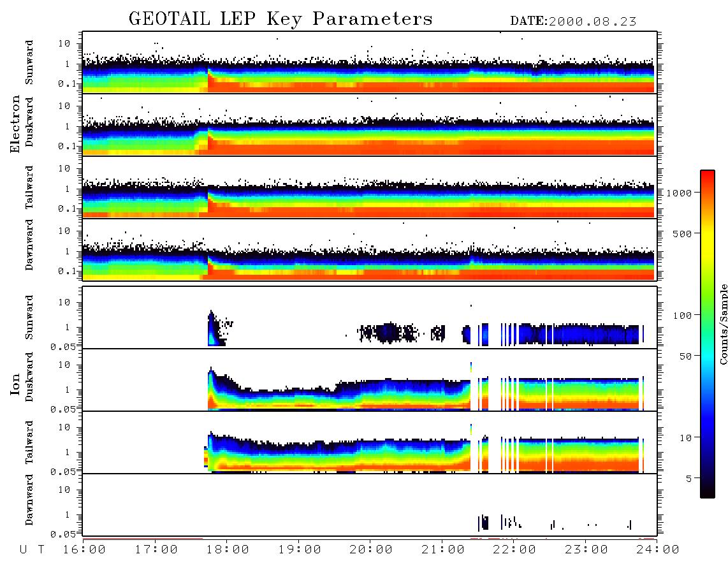Click the 20:00 time tick label
728x561 pixels.
pyautogui.click(x=371, y=550)
